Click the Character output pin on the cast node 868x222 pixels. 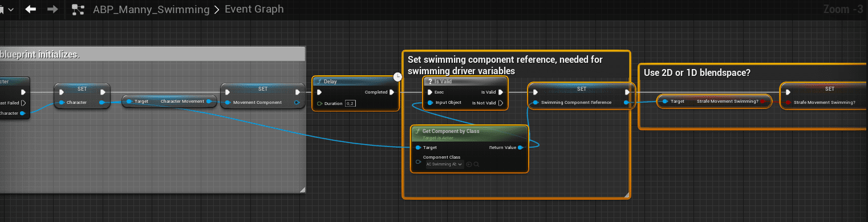pyautogui.click(x=22, y=113)
